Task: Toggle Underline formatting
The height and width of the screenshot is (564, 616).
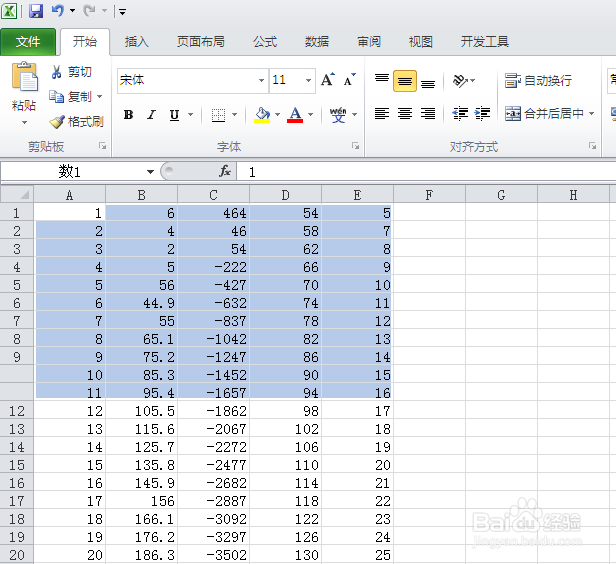Action: click(x=174, y=115)
